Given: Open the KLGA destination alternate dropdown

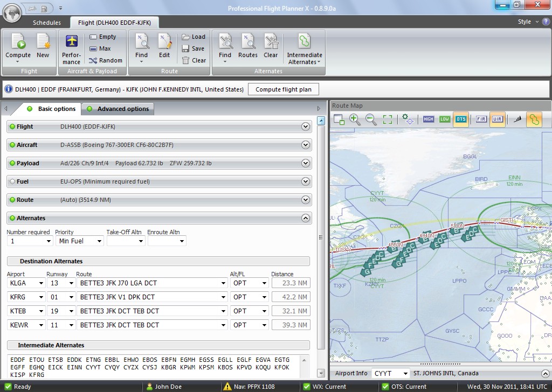Looking at the screenshot, I should pyautogui.click(x=25, y=283).
